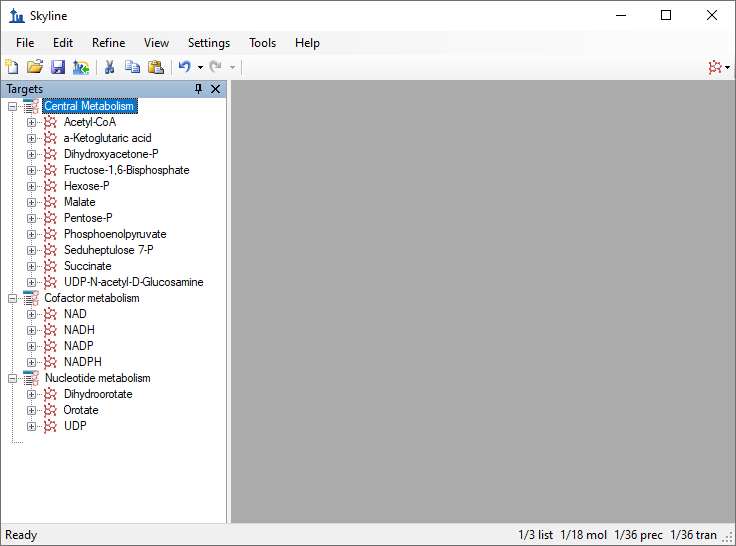
Task: Select the Cofactor metabolism list
Action: point(92,298)
